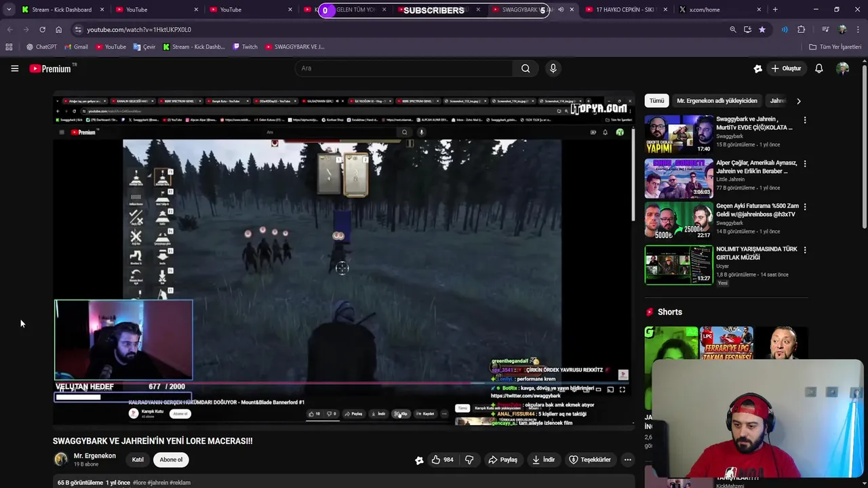Open the Çevir translate bookmark
The image size is (868, 488).
(144, 47)
